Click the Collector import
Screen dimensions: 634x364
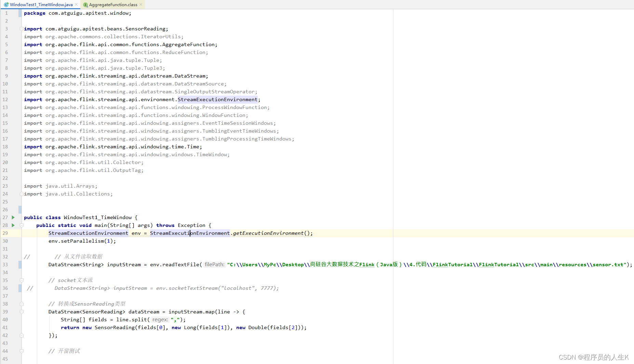pyautogui.click(x=127, y=162)
